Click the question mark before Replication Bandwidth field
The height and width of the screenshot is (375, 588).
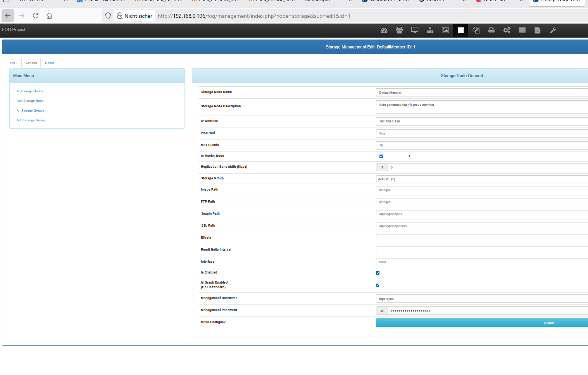[x=382, y=167]
